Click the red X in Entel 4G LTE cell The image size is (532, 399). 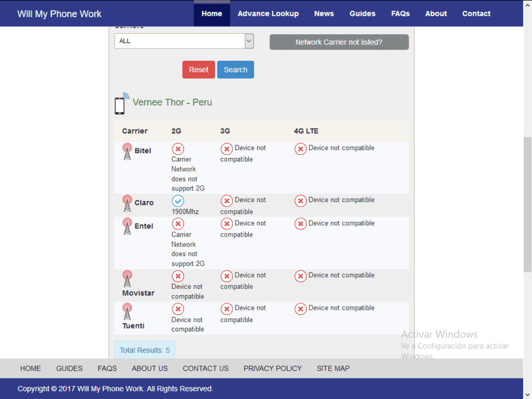pos(300,224)
